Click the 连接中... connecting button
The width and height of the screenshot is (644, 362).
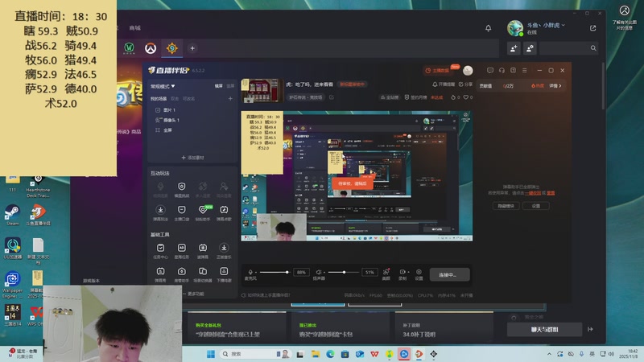pos(449,274)
